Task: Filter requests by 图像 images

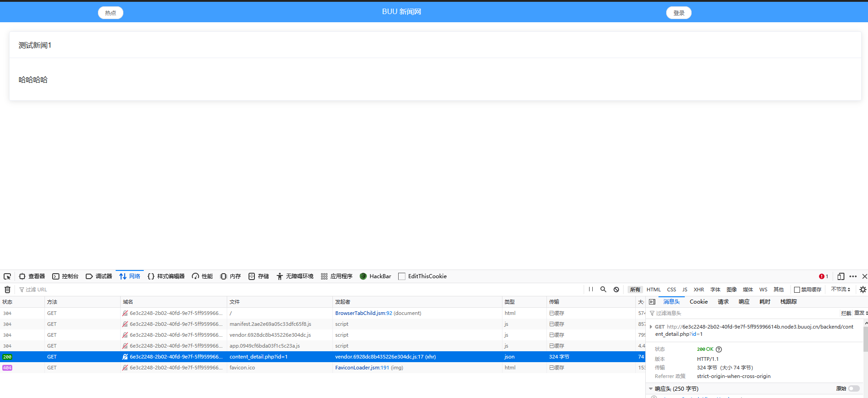Action: [731, 290]
